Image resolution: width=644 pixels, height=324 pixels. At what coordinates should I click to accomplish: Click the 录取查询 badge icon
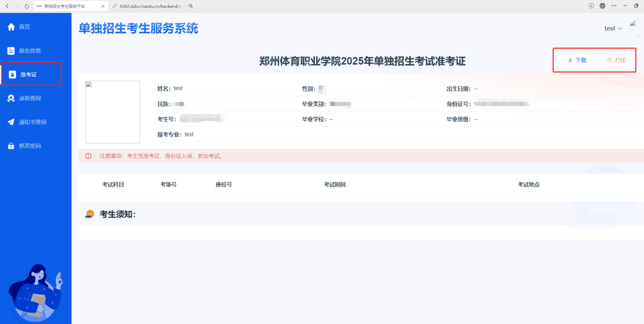coord(11,98)
